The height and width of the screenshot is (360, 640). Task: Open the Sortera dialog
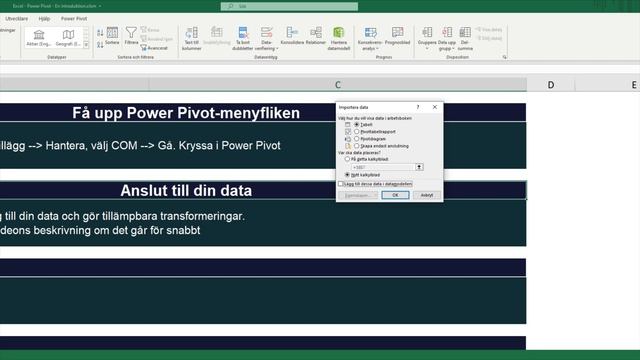coord(112,36)
